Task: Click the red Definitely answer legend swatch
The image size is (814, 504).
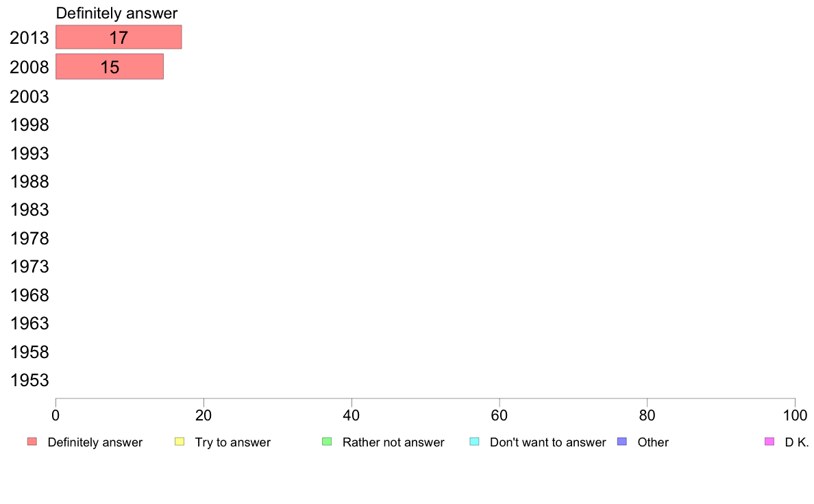Action: click(32, 442)
